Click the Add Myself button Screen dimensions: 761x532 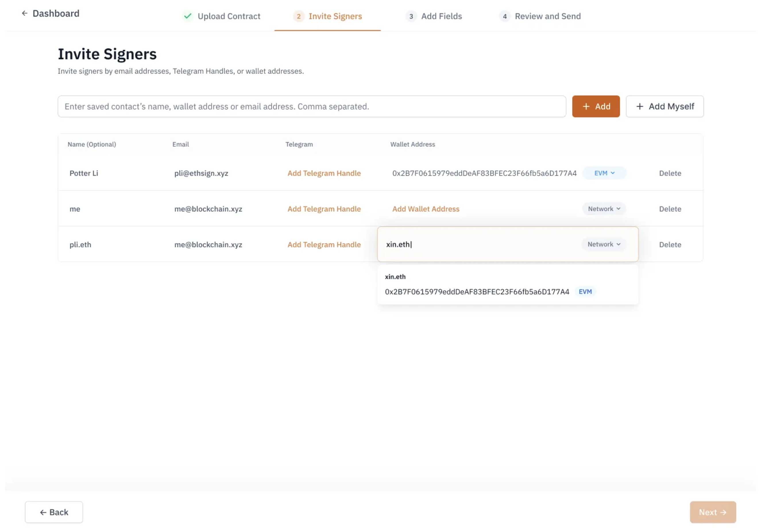click(x=664, y=106)
